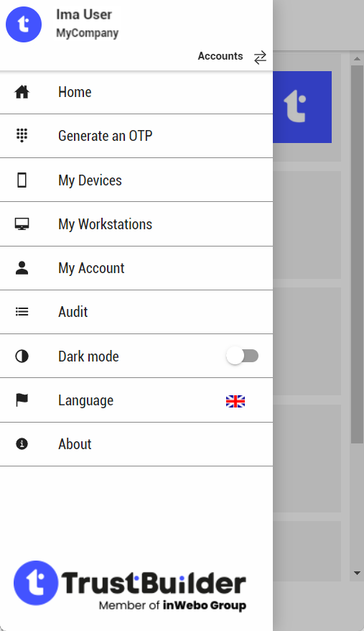This screenshot has width=364, height=631.
Task: Click the My Account person icon
Action: pyautogui.click(x=22, y=268)
